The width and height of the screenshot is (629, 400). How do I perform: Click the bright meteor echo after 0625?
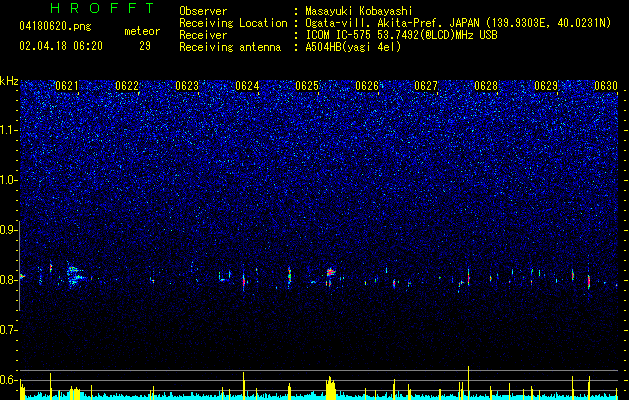point(330,273)
